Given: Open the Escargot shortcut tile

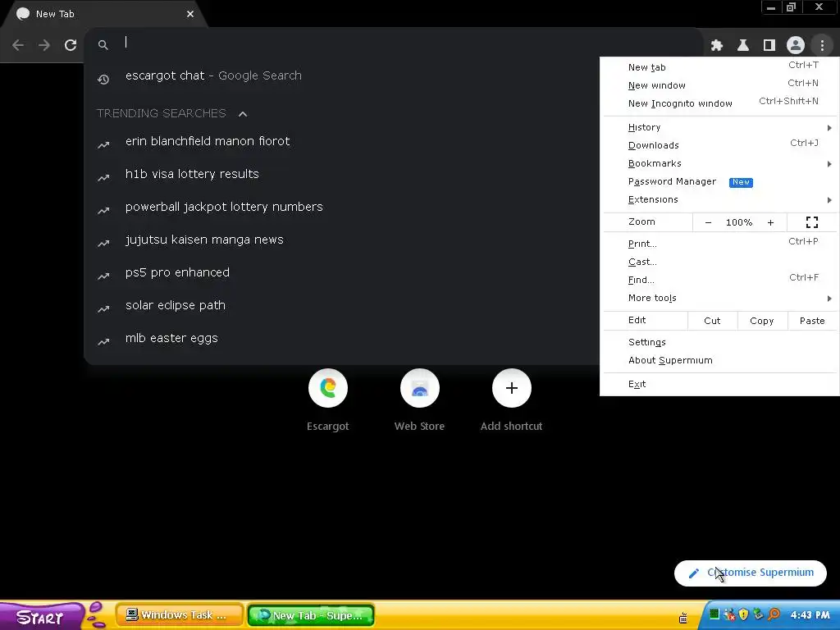Looking at the screenshot, I should tap(328, 399).
